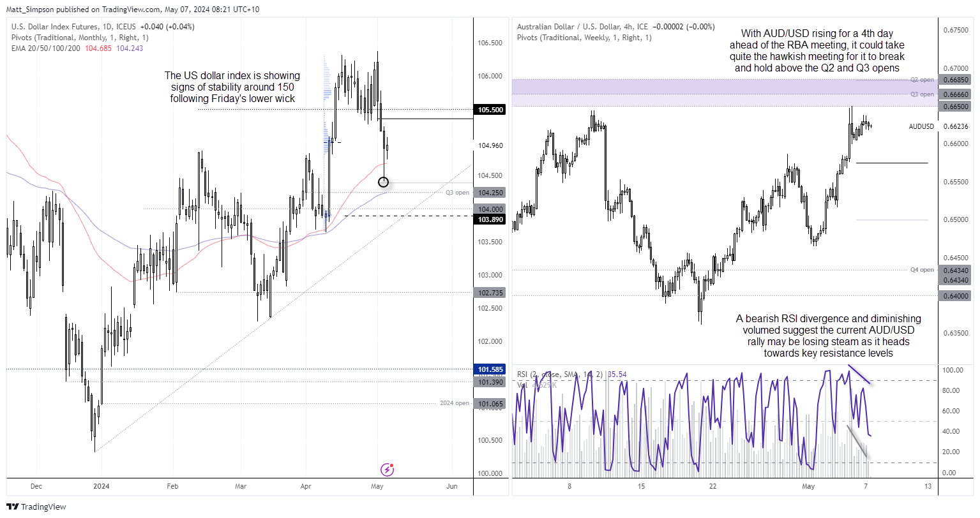Click the 'Australian Dollar / U.S. Dollar, 4h, ICE' title
The height and width of the screenshot is (518, 980).
pyautogui.click(x=582, y=27)
